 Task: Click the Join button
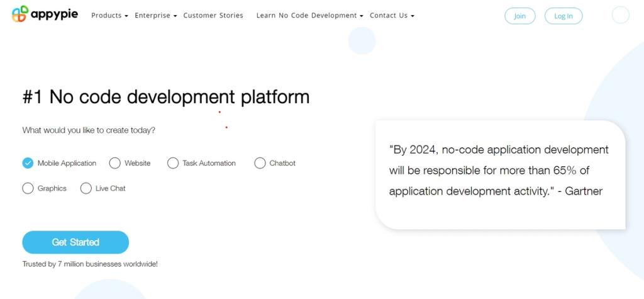[520, 16]
